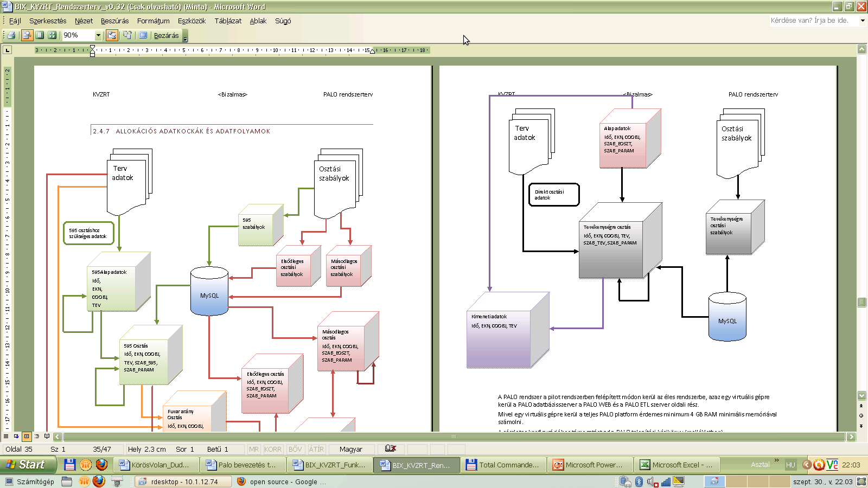Viewport: 868px width, 488px height.
Task: Click the VNC tray icon
Action: pos(832,465)
